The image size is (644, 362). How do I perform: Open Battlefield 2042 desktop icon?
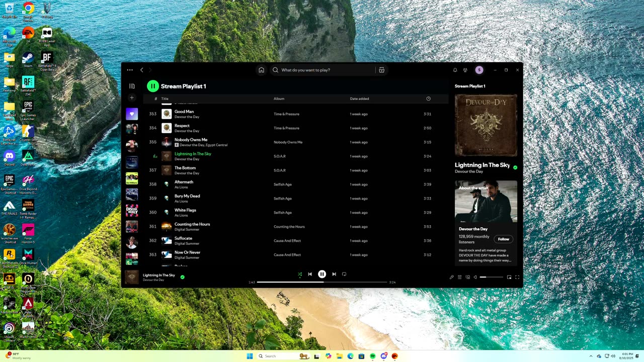click(28, 85)
